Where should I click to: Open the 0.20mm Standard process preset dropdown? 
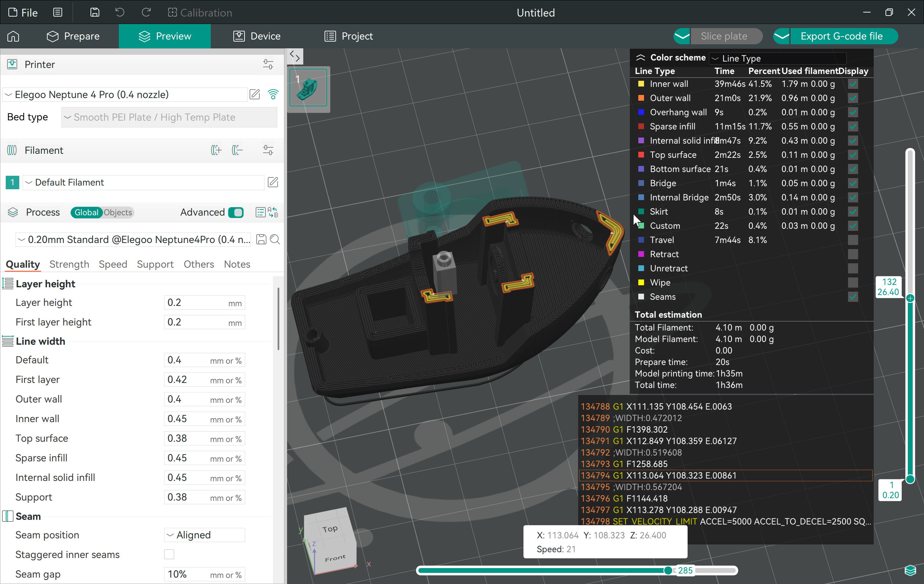click(133, 240)
